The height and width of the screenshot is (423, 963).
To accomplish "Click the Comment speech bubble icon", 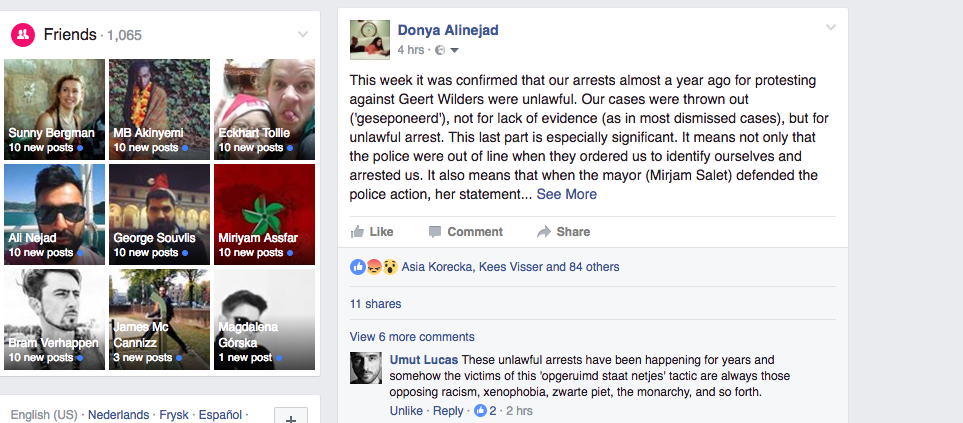I will pyautogui.click(x=434, y=232).
